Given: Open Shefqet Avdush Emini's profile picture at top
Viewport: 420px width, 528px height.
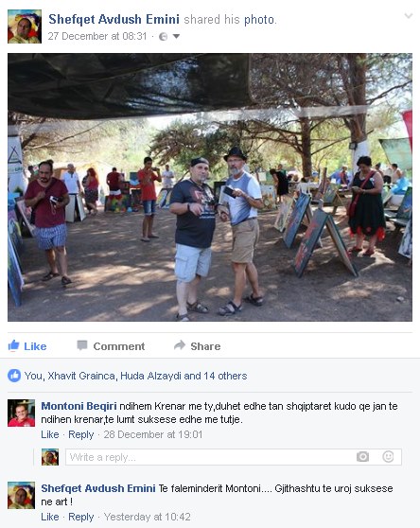Looking at the screenshot, I should [x=25, y=26].
